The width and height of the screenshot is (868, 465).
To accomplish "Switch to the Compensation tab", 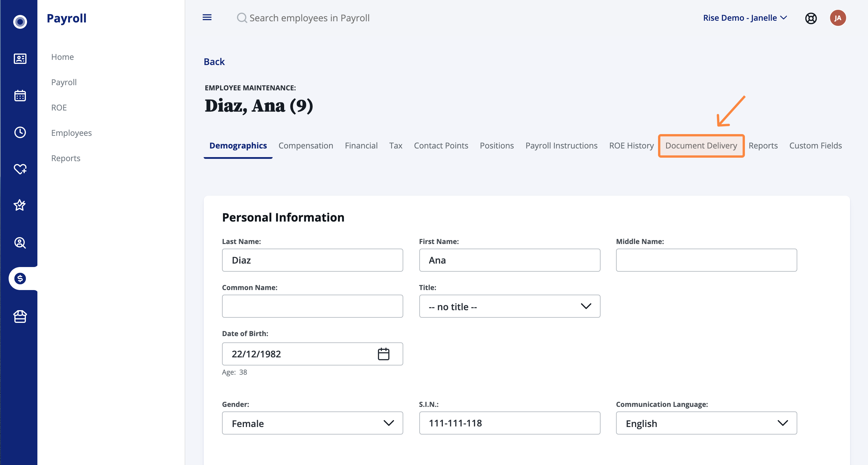I will tap(306, 146).
